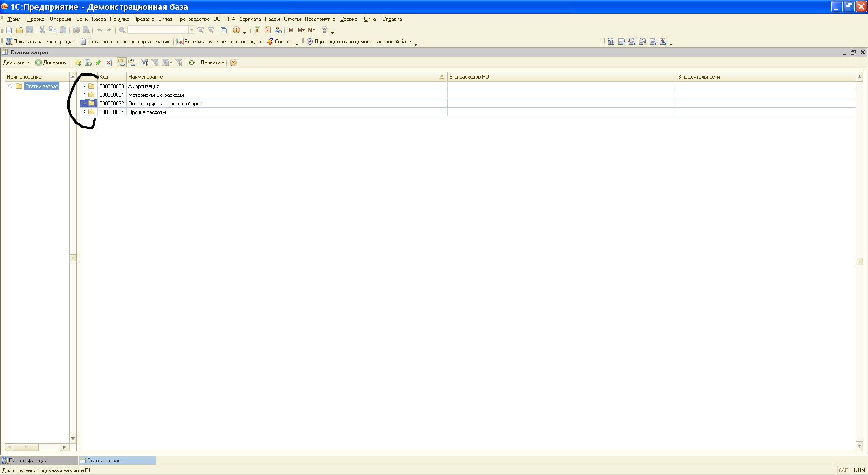868x475 pixels.
Task: Click the search input field in toolbar
Action: point(158,30)
